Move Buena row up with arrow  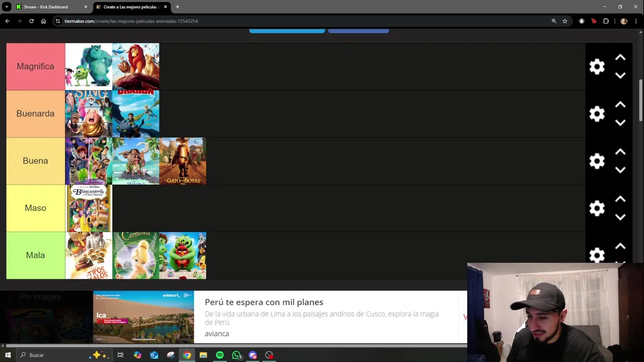(x=620, y=152)
